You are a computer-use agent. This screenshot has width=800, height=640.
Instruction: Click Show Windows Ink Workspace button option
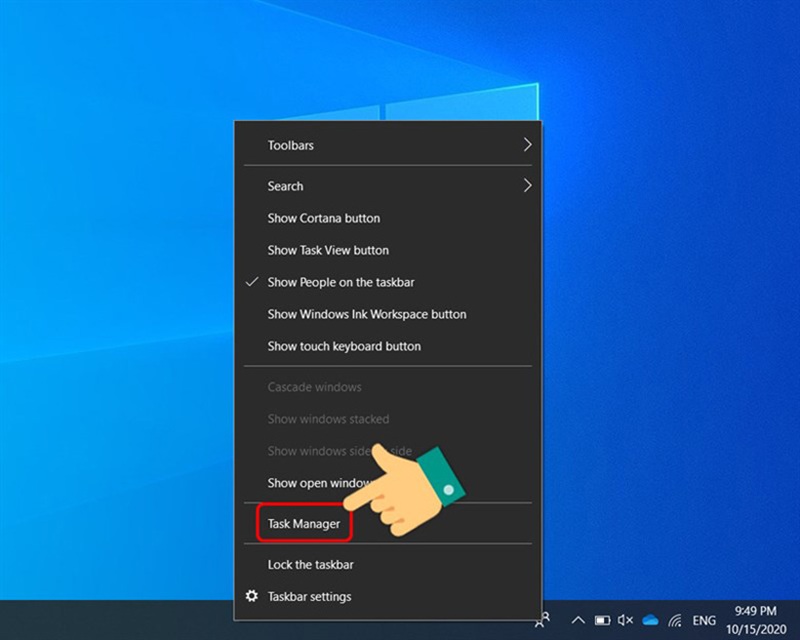[x=366, y=314]
